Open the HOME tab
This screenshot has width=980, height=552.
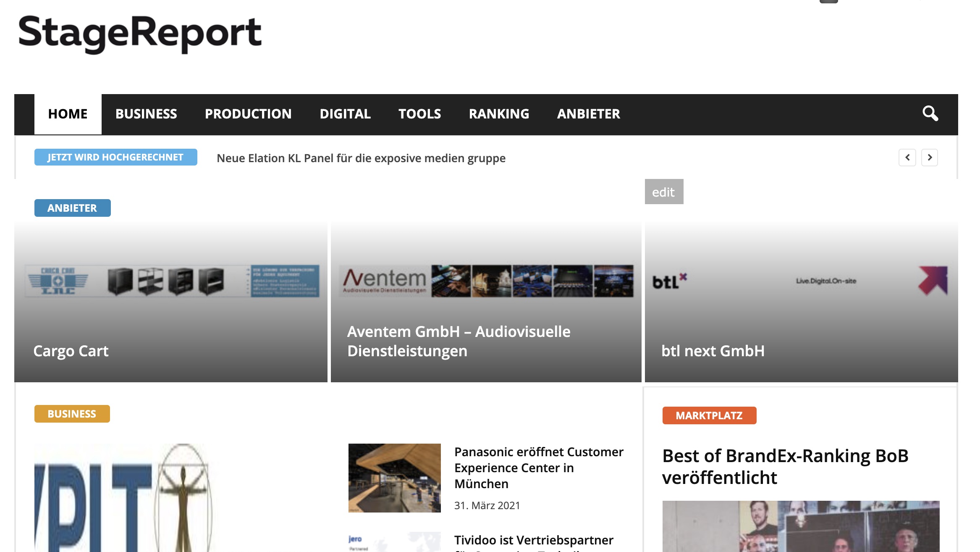click(x=68, y=114)
